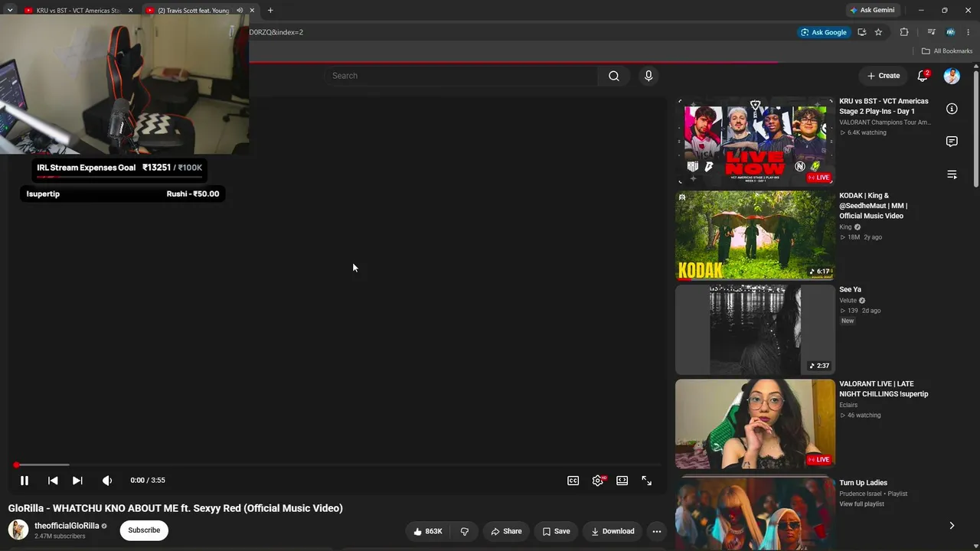Select the GloRilla video title text
The width and height of the screenshot is (980, 551).
(175, 508)
